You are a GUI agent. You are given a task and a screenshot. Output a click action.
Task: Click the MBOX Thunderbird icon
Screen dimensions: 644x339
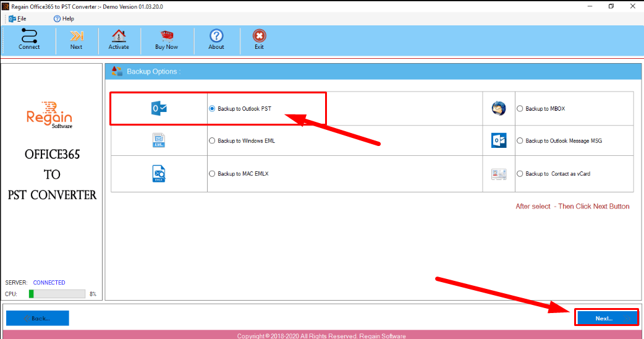[x=499, y=108]
